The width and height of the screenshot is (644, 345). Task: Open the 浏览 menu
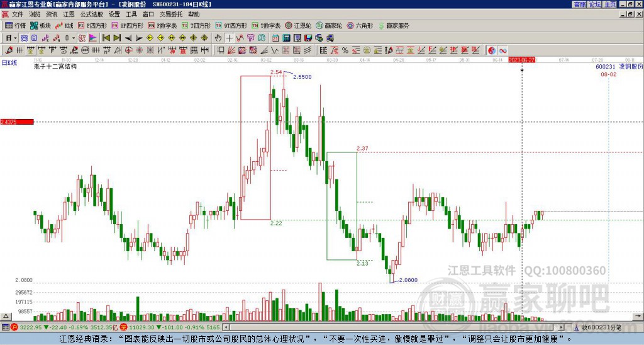(x=35, y=14)
